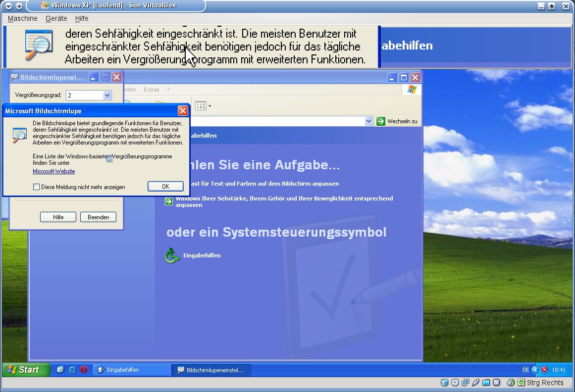The image size is (575, 392).
Task: Click the Wählen Sie eine Aufgabe heading
Action: pos(265,165)
